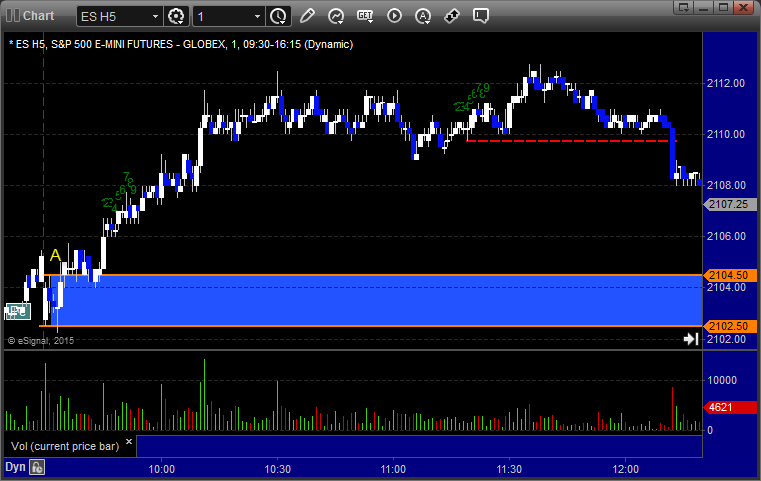This screenshot has height=481, width=761.
Task: Click the 10:00 time axis label
Action: point(162,469)
